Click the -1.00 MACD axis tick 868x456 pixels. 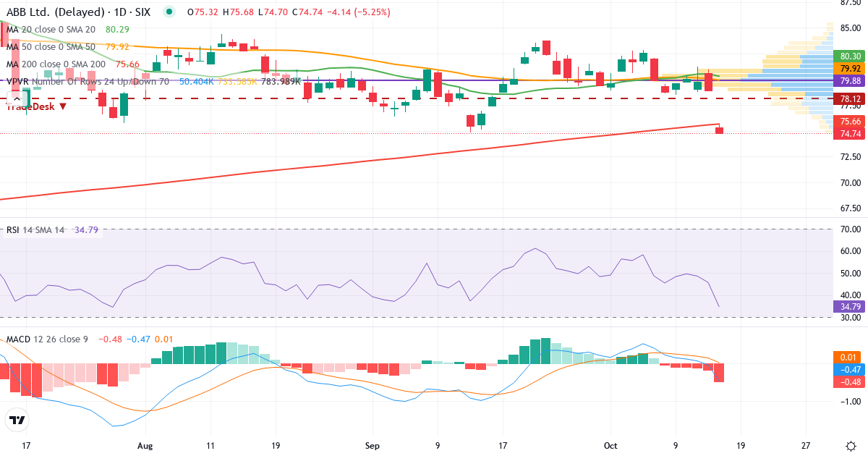[x=851, y=401]
